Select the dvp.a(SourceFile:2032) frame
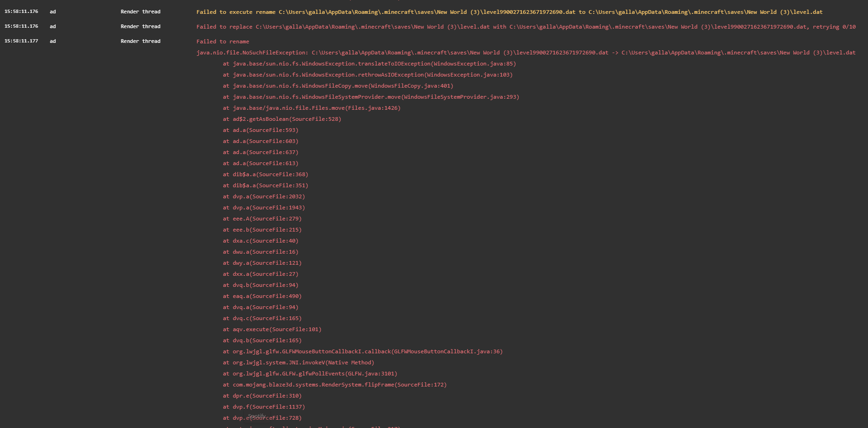This screenshot has height=428, width=868. pos(264,196)
